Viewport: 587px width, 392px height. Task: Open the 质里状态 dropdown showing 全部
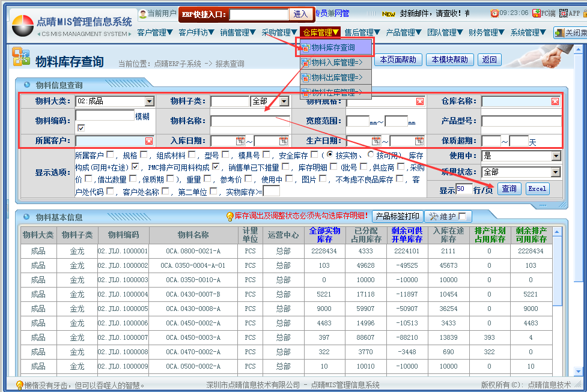[x=556, y=172]
